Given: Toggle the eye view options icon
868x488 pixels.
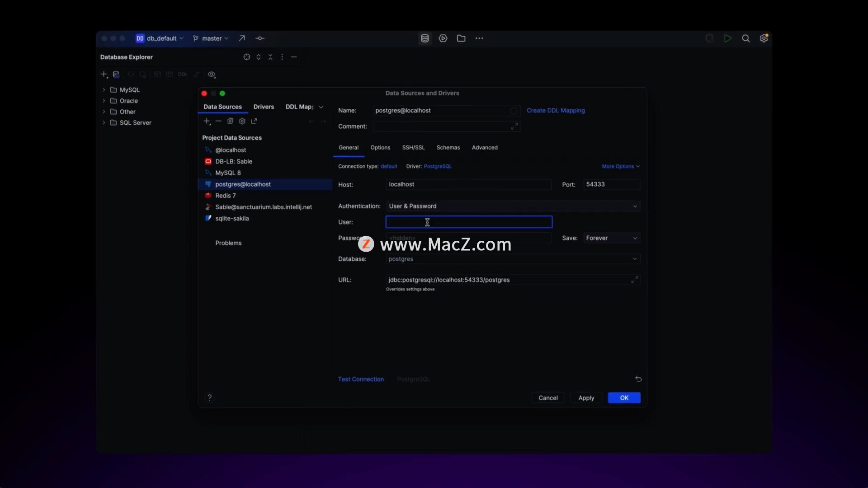Looking at the screenshot, I should click(212, 75).
